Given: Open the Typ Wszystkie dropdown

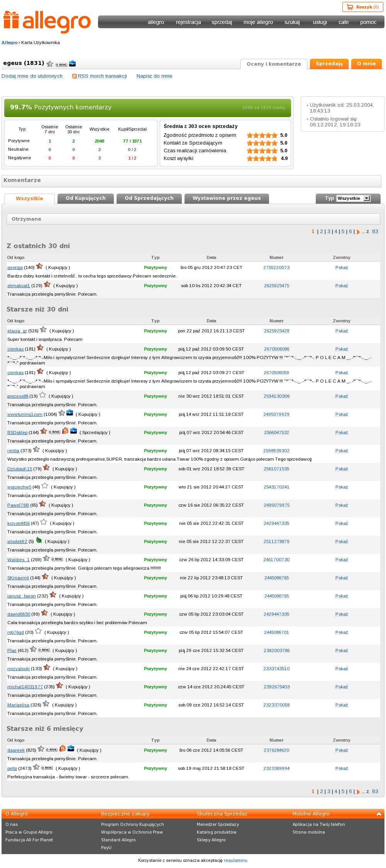Looking at the screenshot, I should point(353,198).
